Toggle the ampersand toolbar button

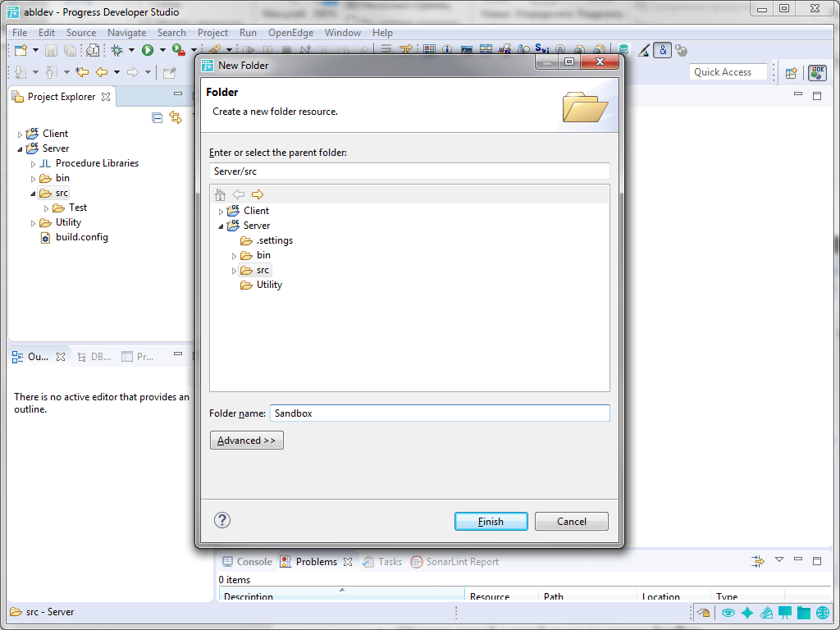pyautogui.click(x=663, y=50)
